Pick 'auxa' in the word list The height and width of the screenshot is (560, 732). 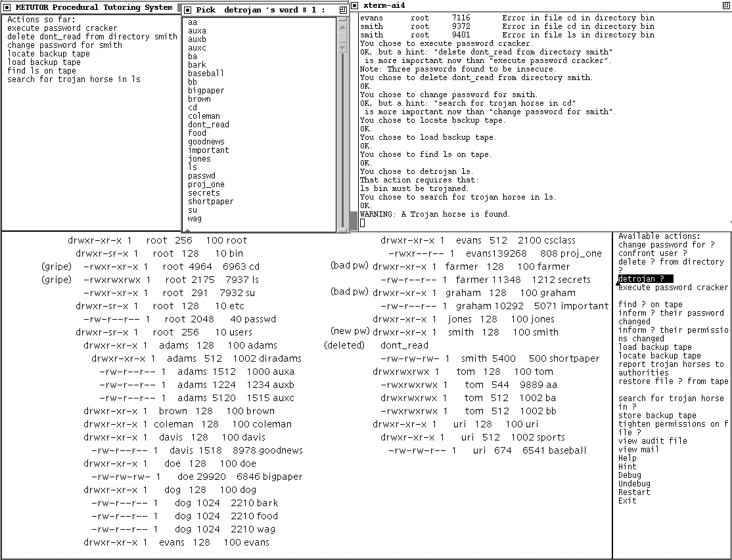(197, 31)
